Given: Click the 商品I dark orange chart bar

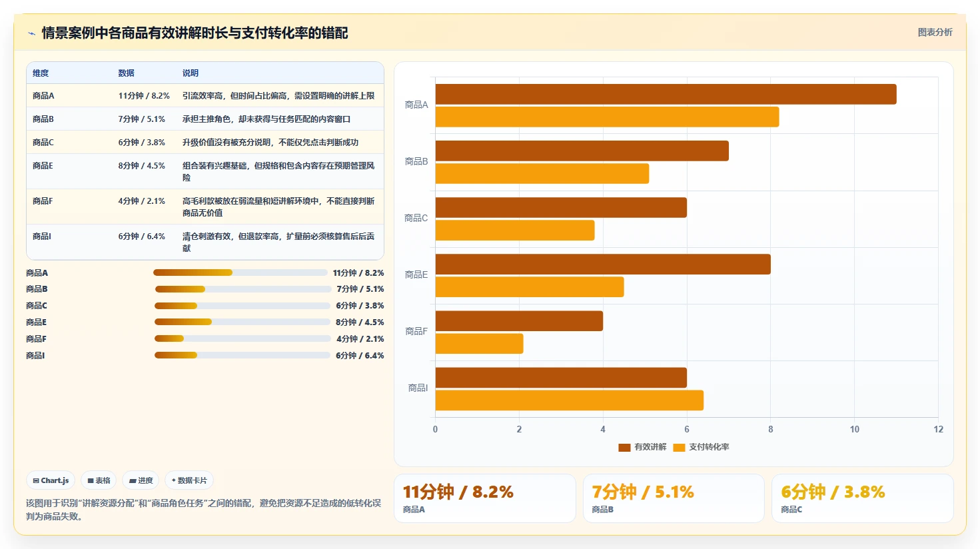Looking at the screenshot, I should pyautogui.click(x=561, y=378).
